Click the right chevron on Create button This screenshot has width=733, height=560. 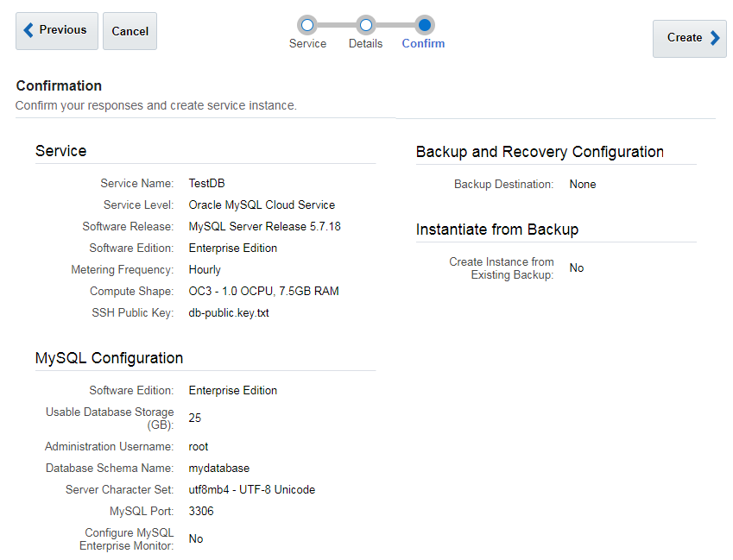tap(715, 38)
